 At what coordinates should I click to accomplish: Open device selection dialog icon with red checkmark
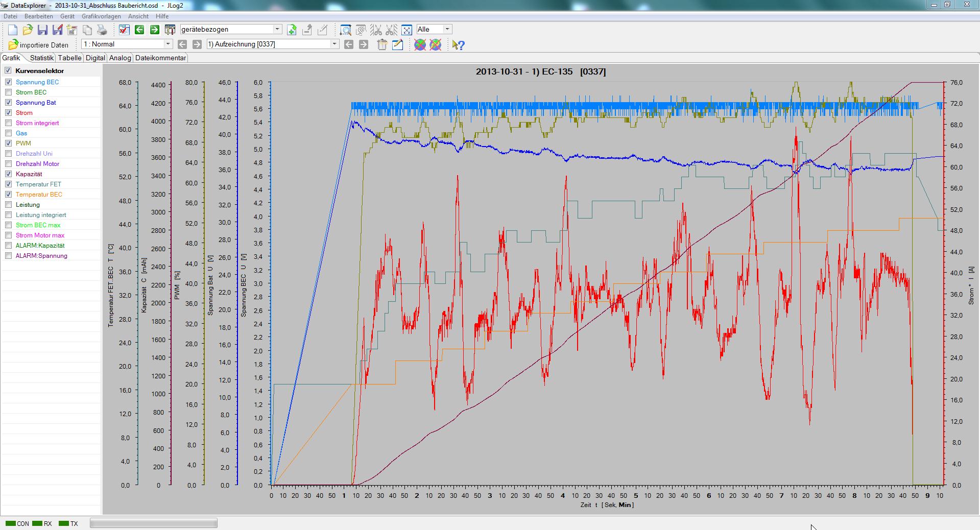click(x=124, y=30)
